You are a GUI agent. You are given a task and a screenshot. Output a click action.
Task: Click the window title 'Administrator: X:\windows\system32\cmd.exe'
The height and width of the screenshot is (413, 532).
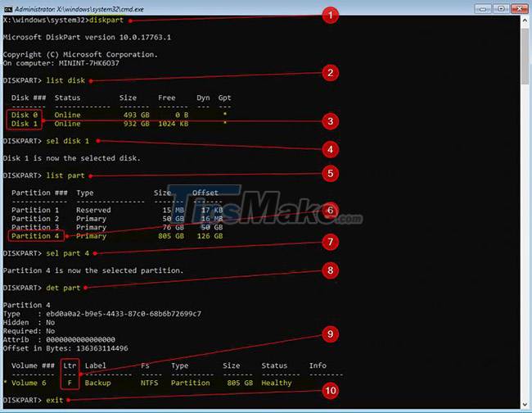tap(79, 9)
